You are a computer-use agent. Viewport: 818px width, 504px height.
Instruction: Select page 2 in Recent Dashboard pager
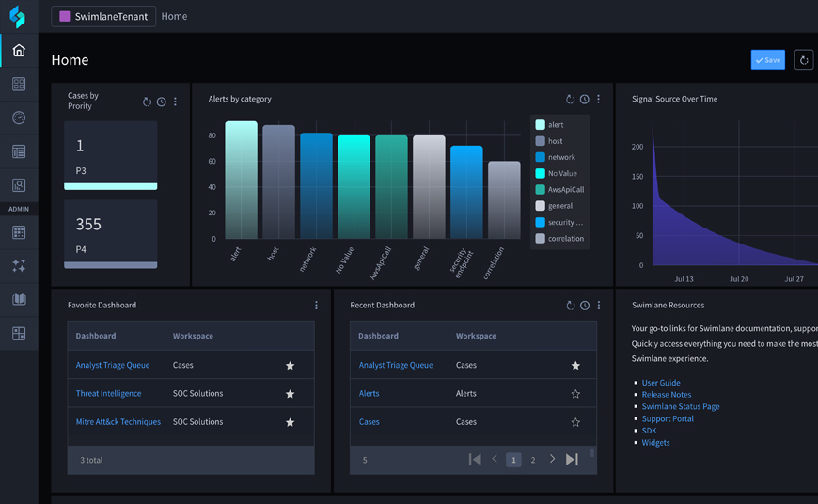click(x=532, y=460)
